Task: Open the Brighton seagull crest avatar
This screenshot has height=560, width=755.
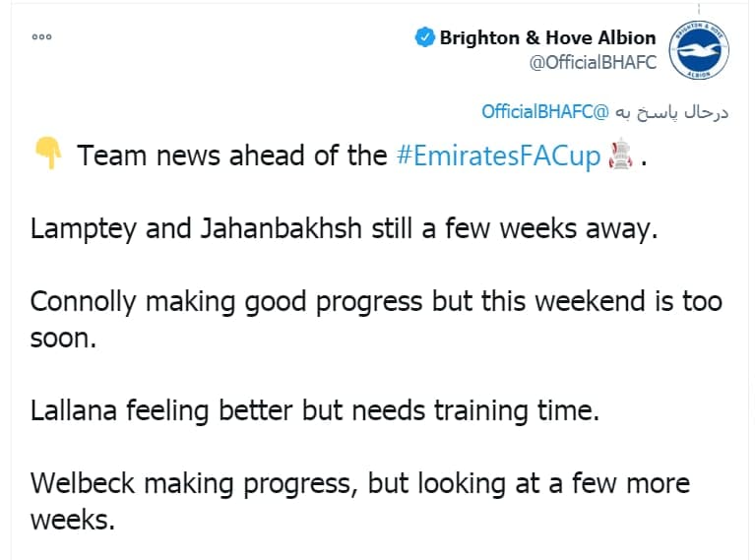Action: [x=699, y=50]
